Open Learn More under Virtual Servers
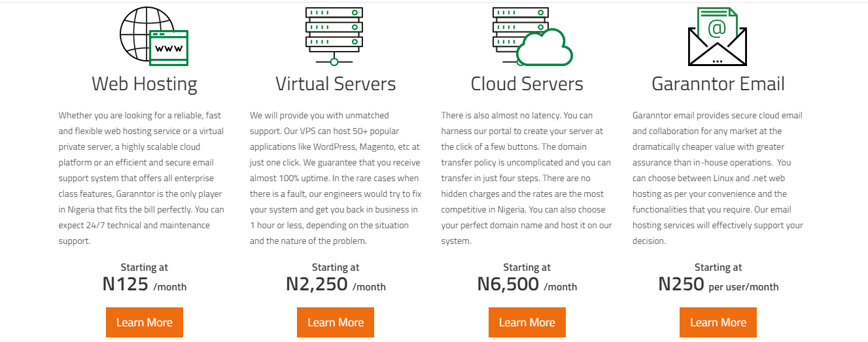Screen dimensions: 868x342 [x=336, y=322]
